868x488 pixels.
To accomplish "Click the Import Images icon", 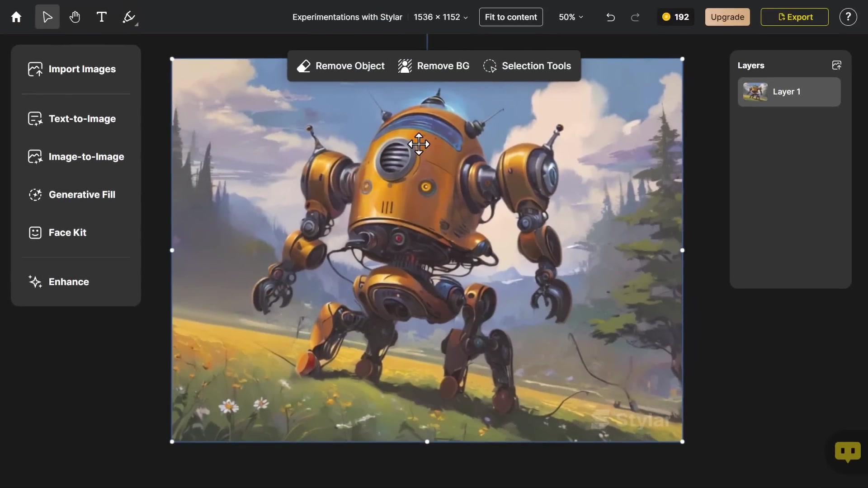I will [35, 69].
